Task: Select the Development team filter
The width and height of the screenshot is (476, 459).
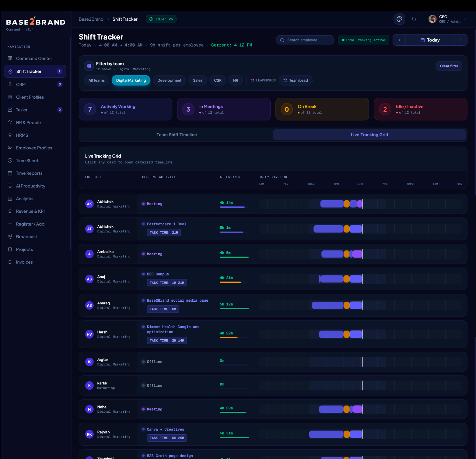Action: pos(169,80)
